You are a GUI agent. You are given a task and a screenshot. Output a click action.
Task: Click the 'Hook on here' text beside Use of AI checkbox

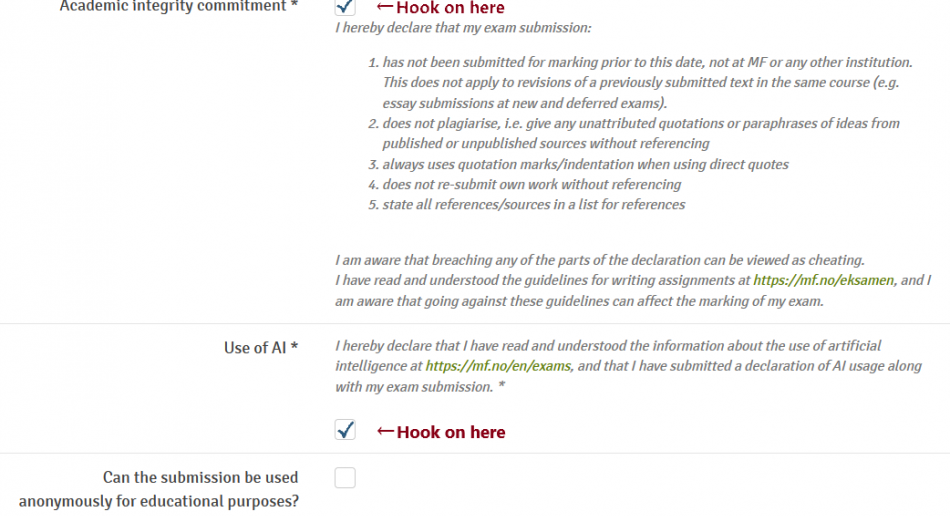(x=451, y=432)
